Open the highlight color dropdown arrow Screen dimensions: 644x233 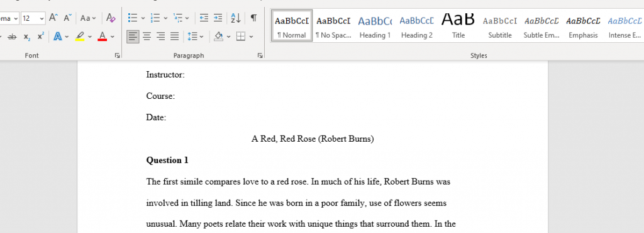click(x=90, y=37)
